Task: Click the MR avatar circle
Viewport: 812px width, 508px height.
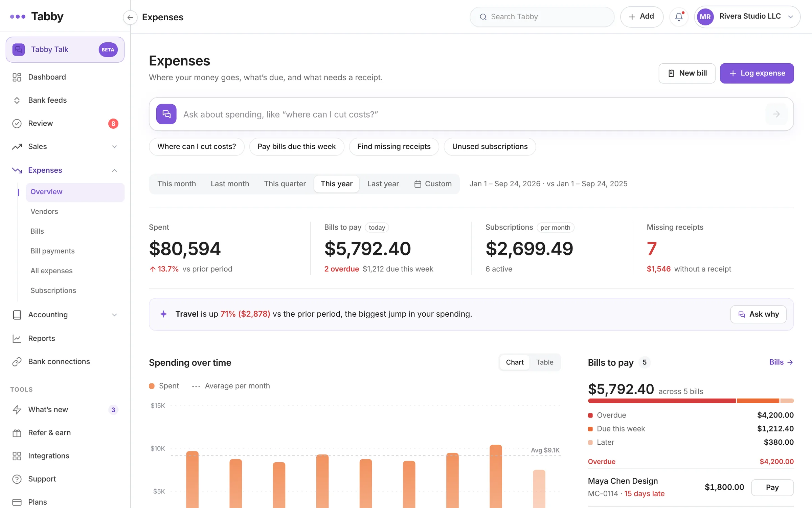Action: point(705,17)
